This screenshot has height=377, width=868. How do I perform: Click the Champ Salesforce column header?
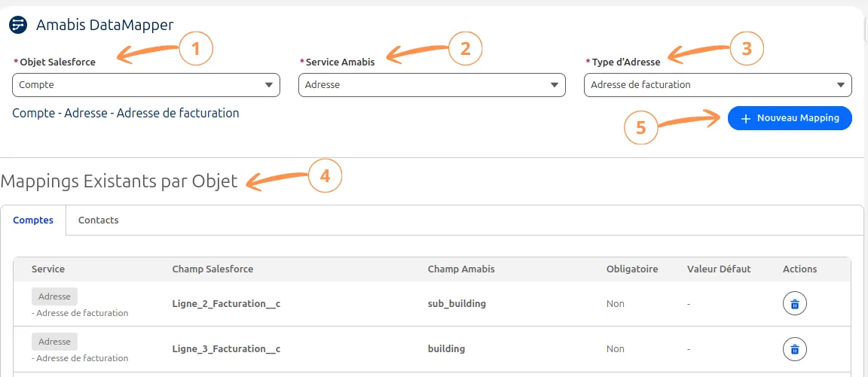click(212, 269)
